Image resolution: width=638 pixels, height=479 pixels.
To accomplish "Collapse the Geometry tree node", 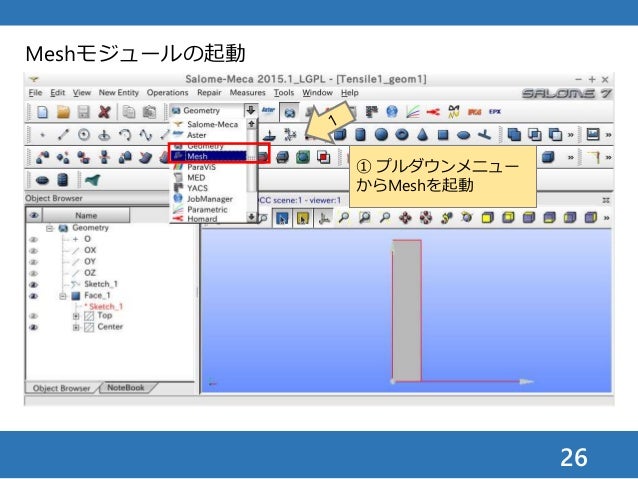I will (x=50, y=228).
